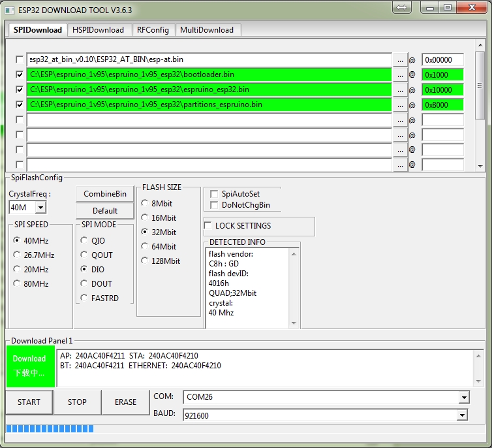Enable the esp-at.bin file checkbox
The height and width of the screenshot is (448, 492).
pos(20,59)
